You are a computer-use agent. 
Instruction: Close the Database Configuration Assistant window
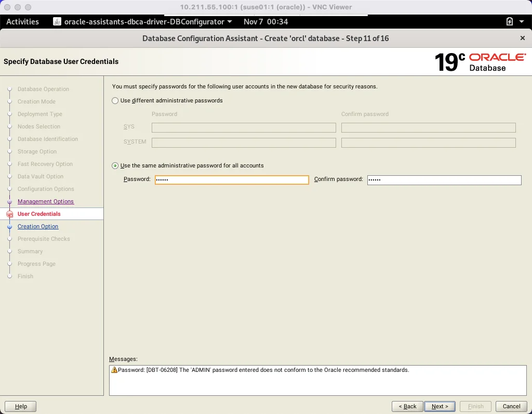point(523,38)
